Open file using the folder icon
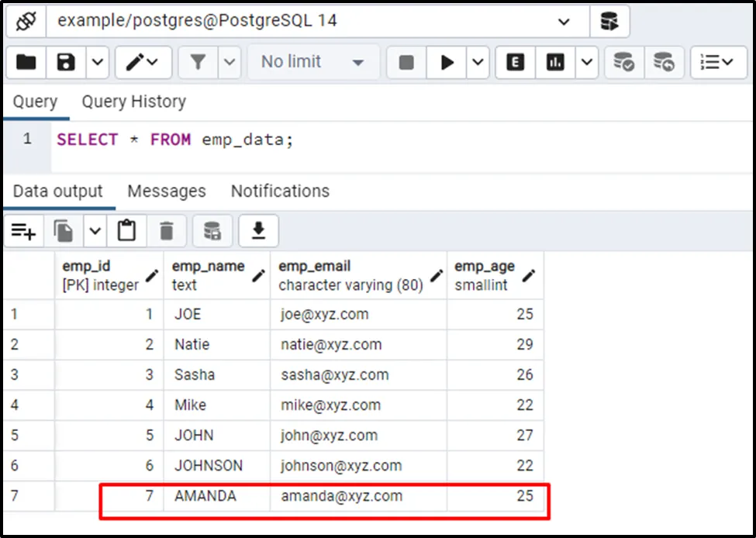This screenshot has height=538, width=756. [x=26, y=62]
